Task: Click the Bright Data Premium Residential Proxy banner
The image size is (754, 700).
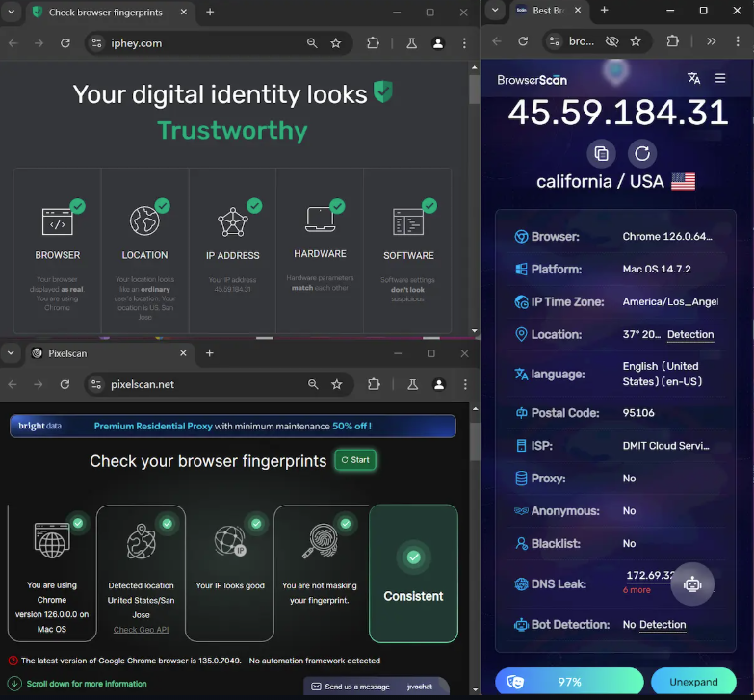Action: pos(233,426)
